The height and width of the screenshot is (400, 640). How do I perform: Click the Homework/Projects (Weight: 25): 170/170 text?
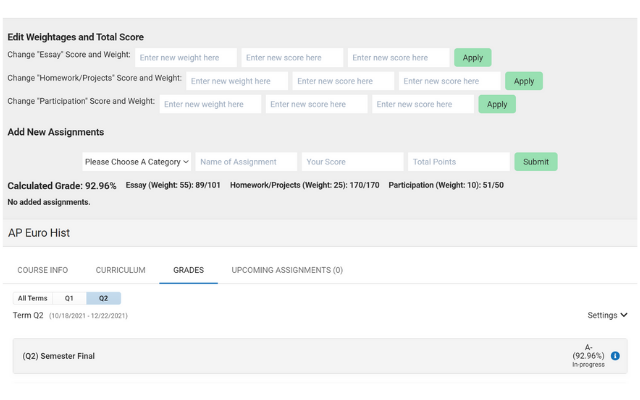304,185
